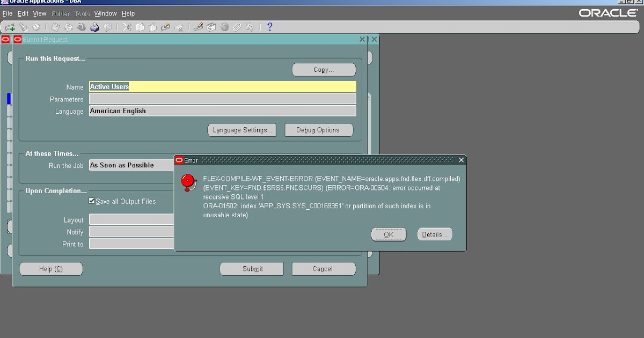The width and height of the screenshot is (644, 338).
Task: Open the Tools menu
Action: click(x=82, y=13)
